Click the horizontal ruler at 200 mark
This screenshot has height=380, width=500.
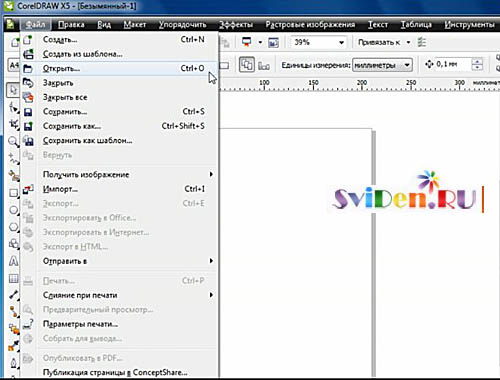click(x=362, y=84)
